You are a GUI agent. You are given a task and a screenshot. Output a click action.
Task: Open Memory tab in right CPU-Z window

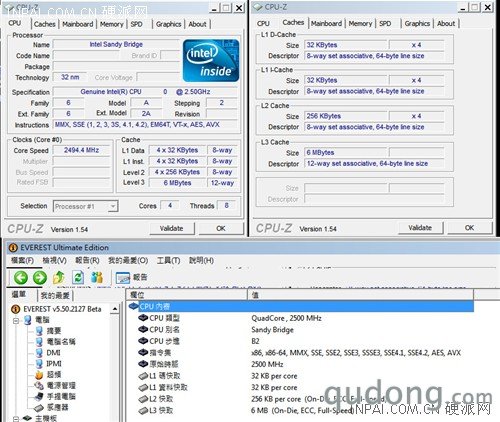[x=360, y=23]
